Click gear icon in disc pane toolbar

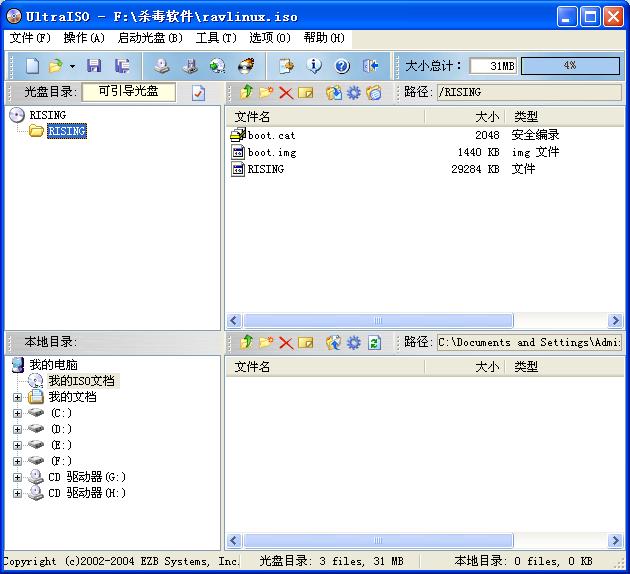(x=354, y=93)
